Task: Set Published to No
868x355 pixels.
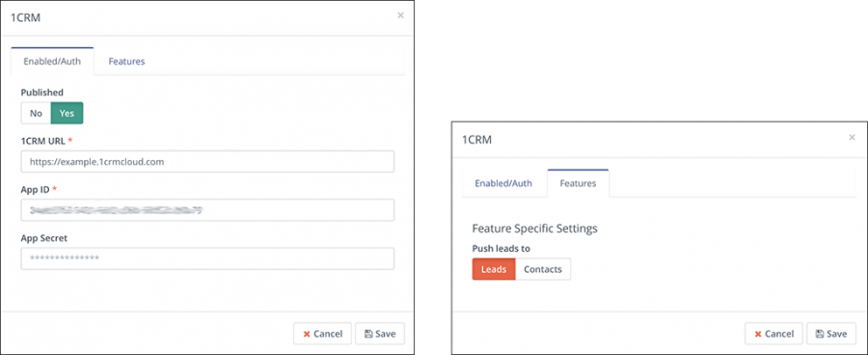Action: (36, 113)
